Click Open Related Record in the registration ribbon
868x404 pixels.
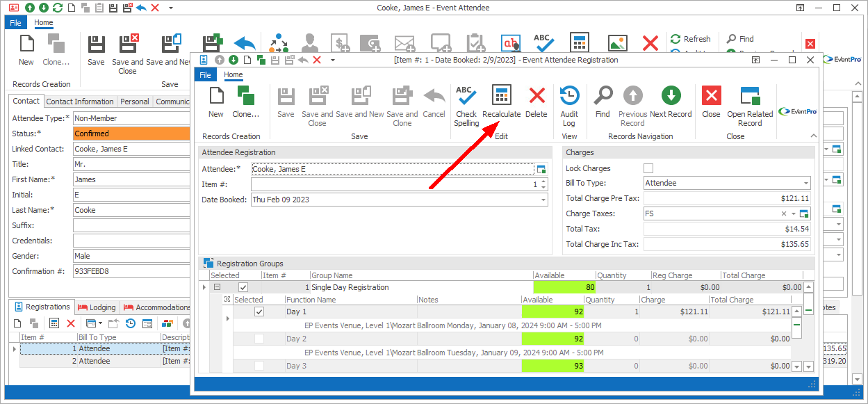pyautogui.click(x=750, y=106)
